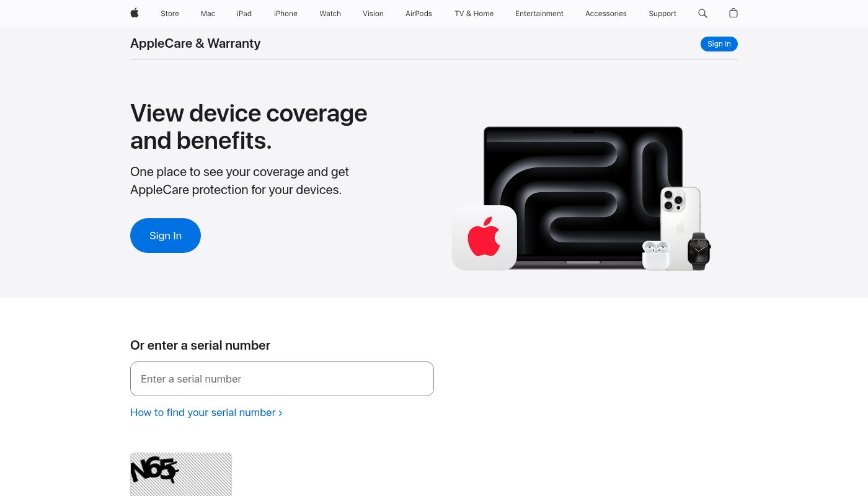868x496 pixels.
Task: Open the Mac menu
Action: 208,14
